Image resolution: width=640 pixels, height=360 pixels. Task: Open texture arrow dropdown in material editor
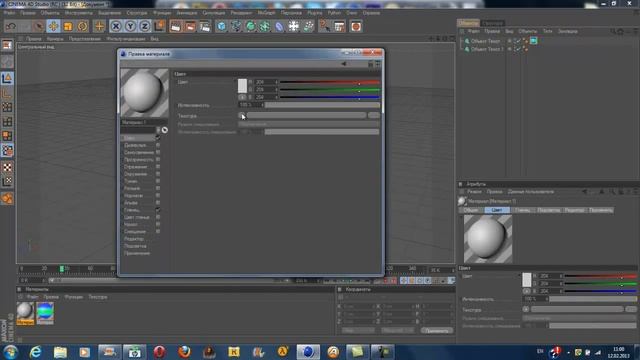242,116
